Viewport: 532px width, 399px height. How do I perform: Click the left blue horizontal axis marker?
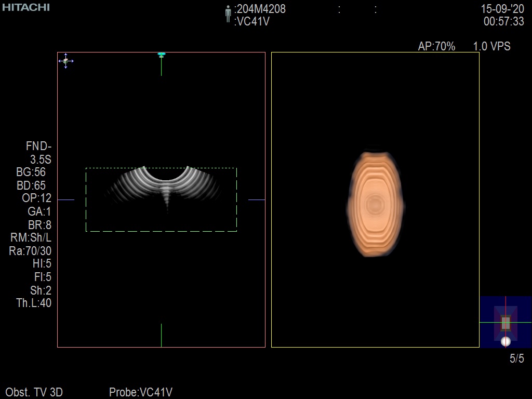[x=65, y=199]
